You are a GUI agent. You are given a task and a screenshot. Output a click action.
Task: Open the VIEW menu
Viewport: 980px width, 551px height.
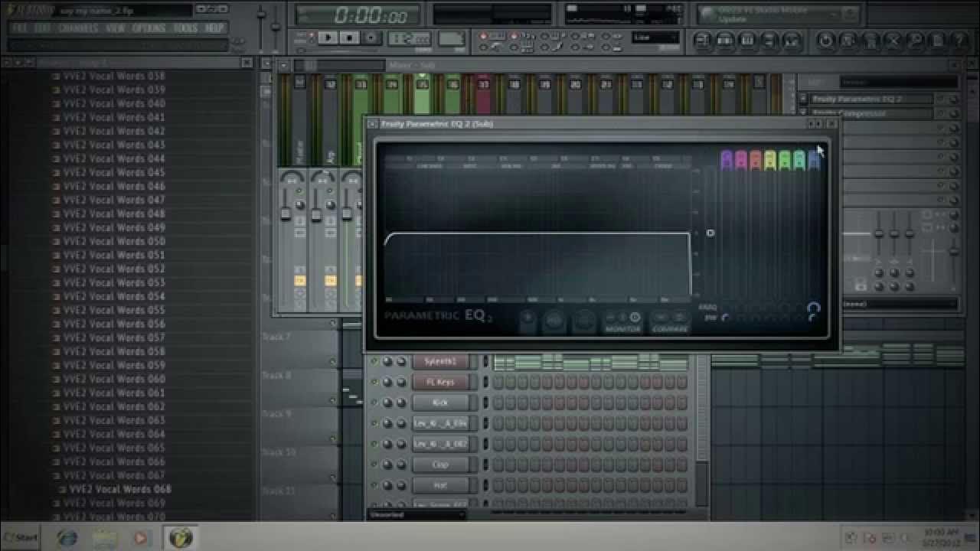116,28
